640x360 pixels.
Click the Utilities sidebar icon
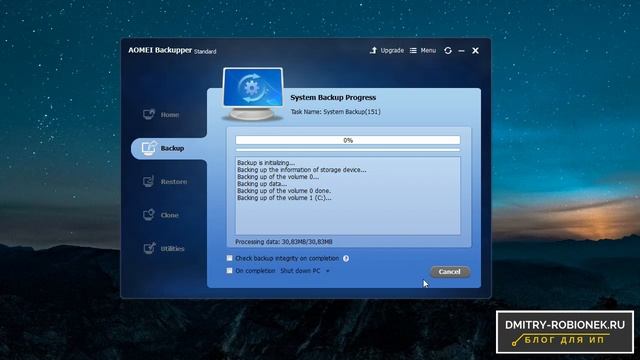coord(149,248)
